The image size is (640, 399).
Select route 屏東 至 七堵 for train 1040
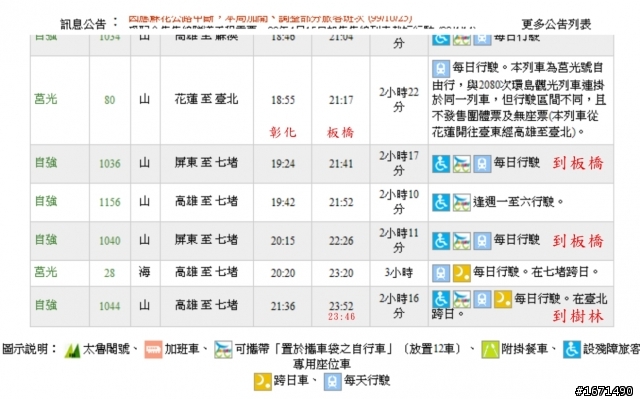coord(206,239)
